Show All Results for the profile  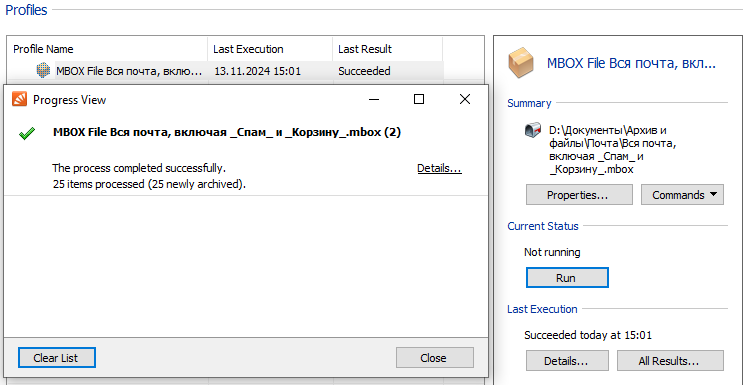[x=670, y=361]
